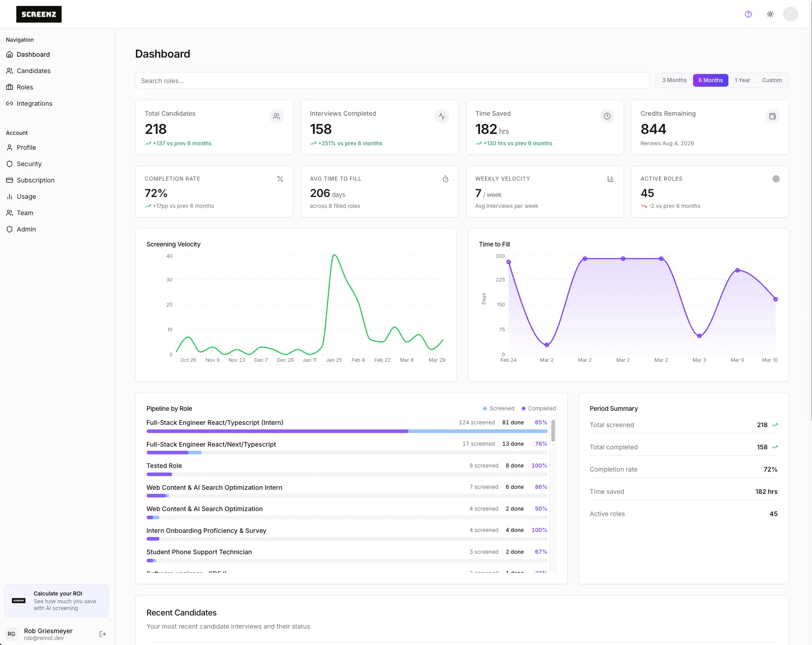This screenshot has height=645, width=812.
Task: Select the Custom date range
Action: coord(772,80)
